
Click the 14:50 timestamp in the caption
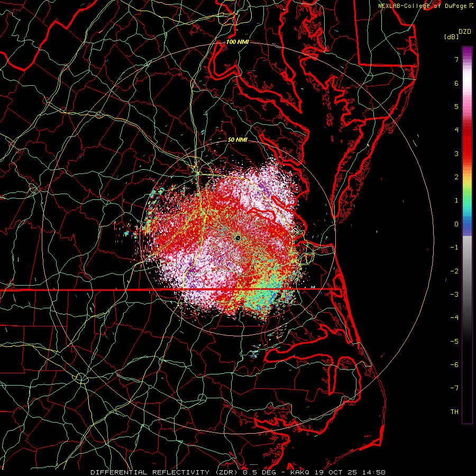(373, 472)
